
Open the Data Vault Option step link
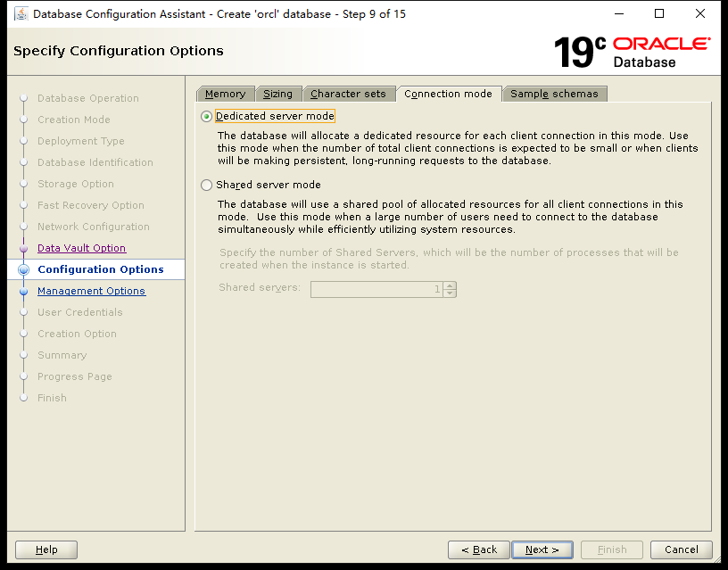pyautogui.click(x=82, y=248)
